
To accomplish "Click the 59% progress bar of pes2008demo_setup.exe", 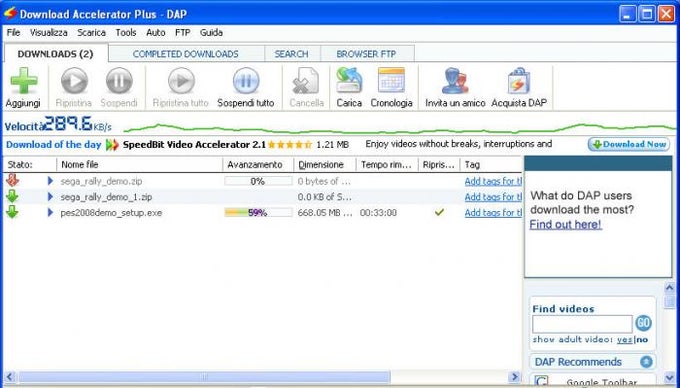I will point(258,212).
